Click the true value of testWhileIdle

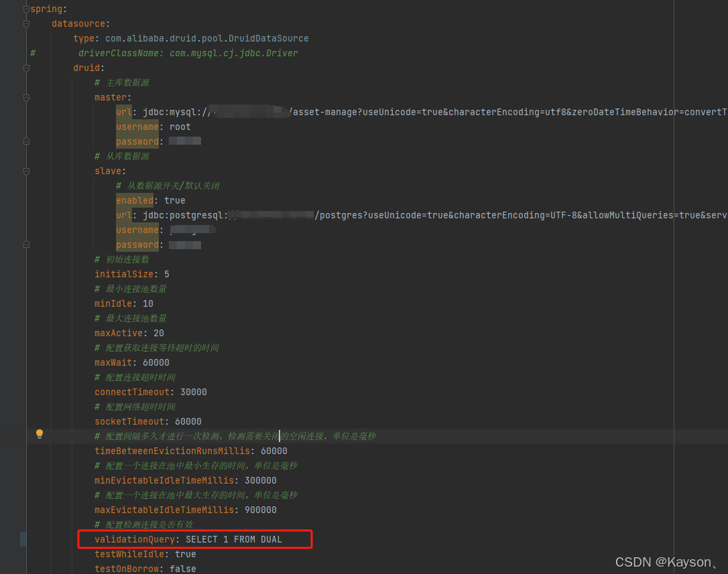click(x=185, y=554)
